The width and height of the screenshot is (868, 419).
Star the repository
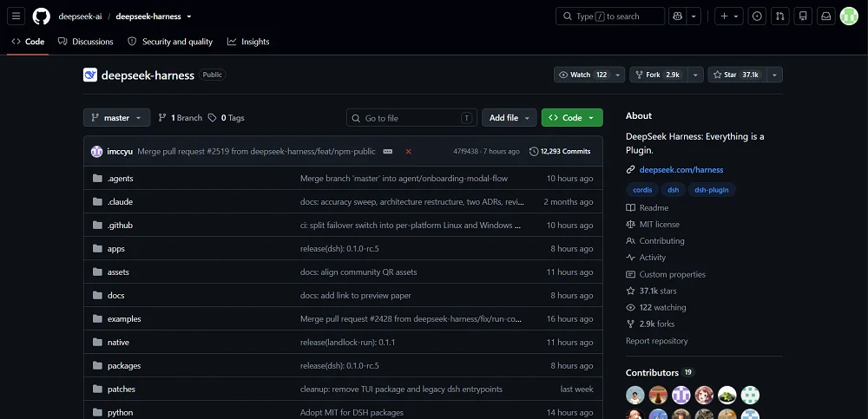[x=736, y=75]
